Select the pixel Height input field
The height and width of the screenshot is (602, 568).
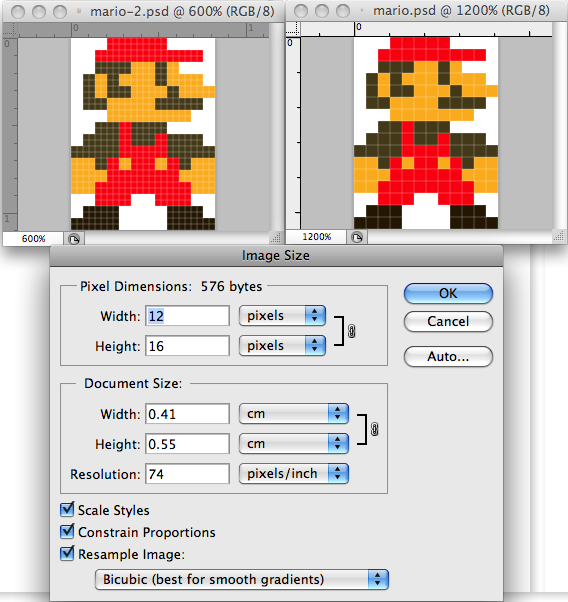point(187,346)
